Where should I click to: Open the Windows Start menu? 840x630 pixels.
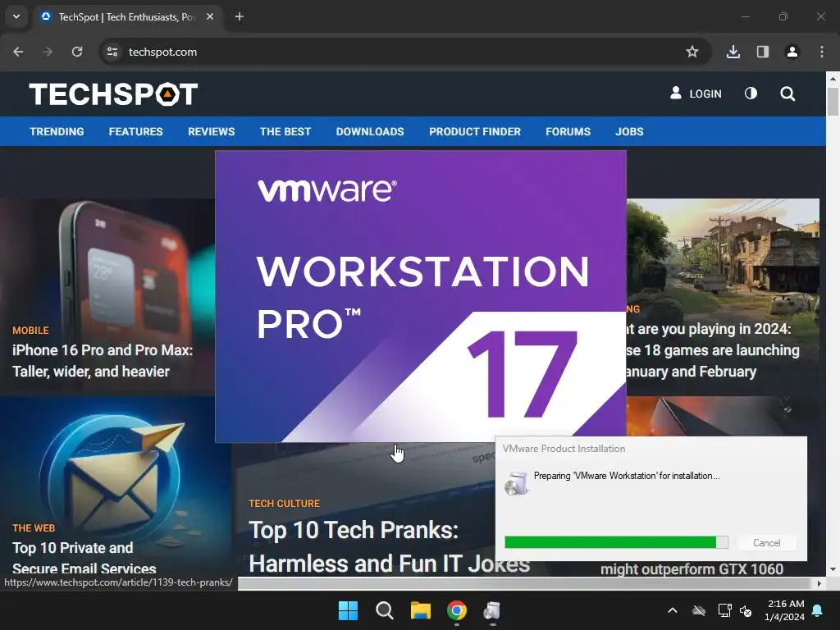(348, 610)
